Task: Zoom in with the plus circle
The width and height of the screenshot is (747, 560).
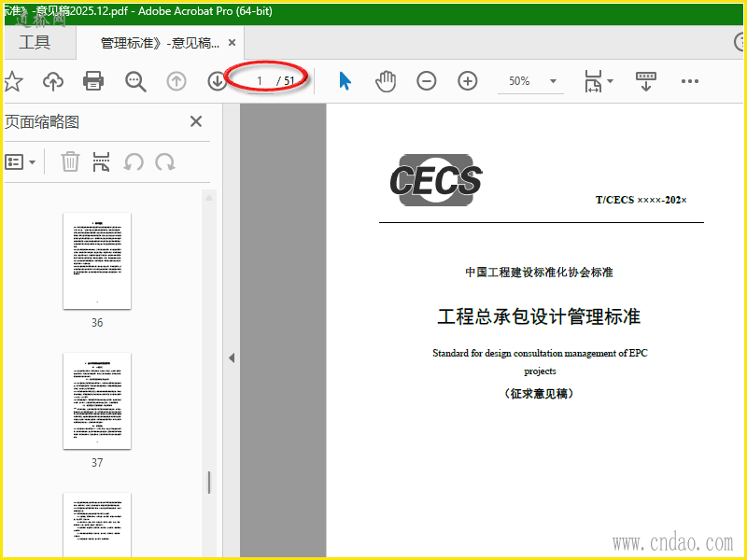Action: click(468, 81)
